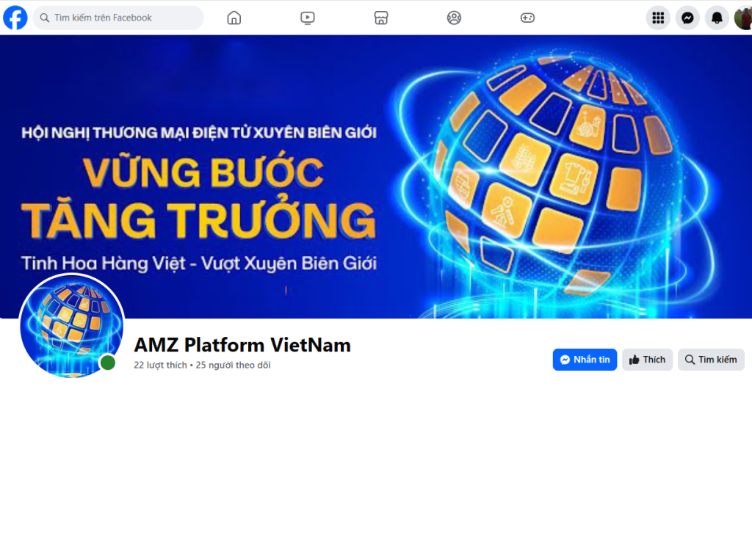The height and width of the screenshot is (560, 752).
Task: Open the Video (Watch) tab icon
Action: pos(308,18)
